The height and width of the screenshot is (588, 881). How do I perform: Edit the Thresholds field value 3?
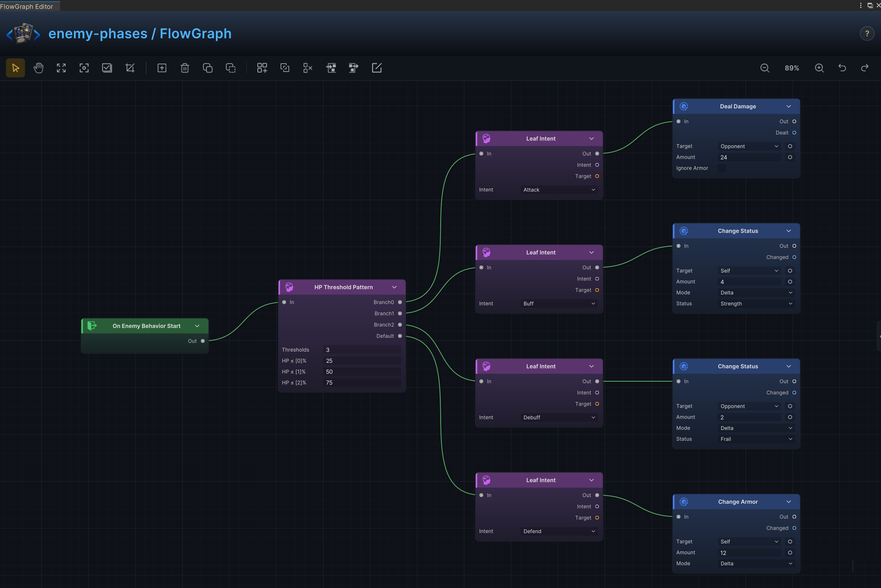click(362, 350)
